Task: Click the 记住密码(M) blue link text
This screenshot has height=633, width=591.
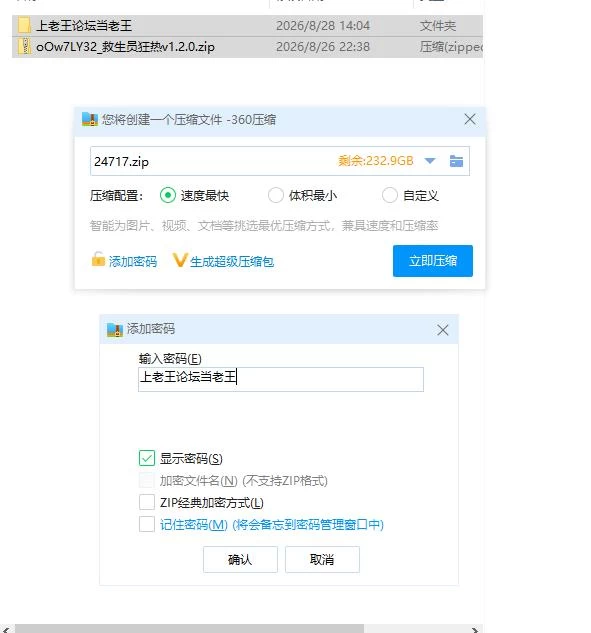Action: click(272, 525)
